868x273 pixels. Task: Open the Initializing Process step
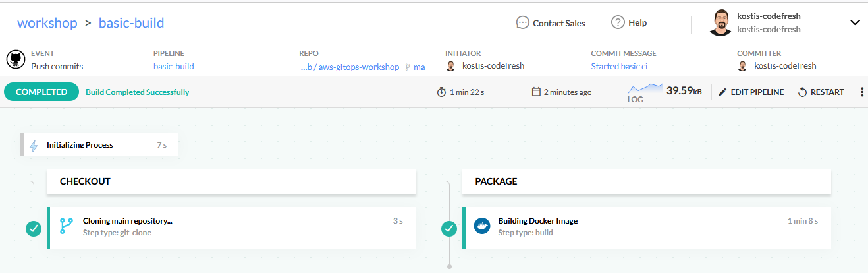point(99,145)
